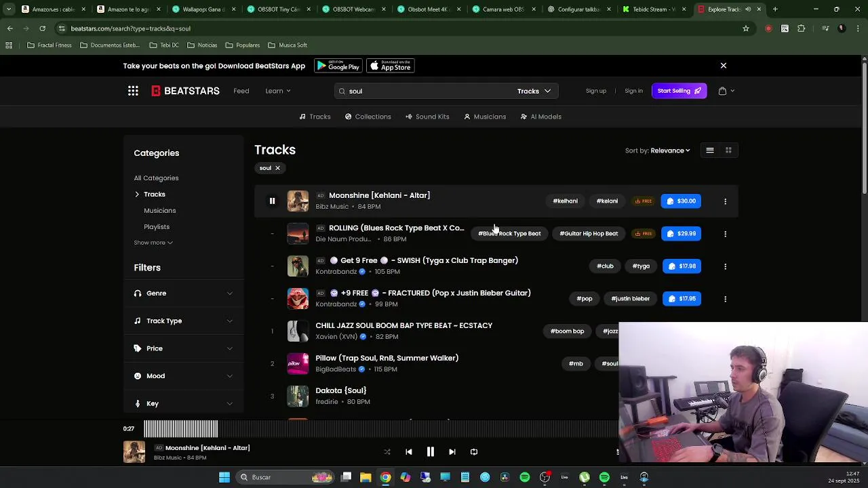Image resolution: width=868 pixels, height=488 pixels.
Task: Toggle repeat in the player bar
Action: pos(474,452)
